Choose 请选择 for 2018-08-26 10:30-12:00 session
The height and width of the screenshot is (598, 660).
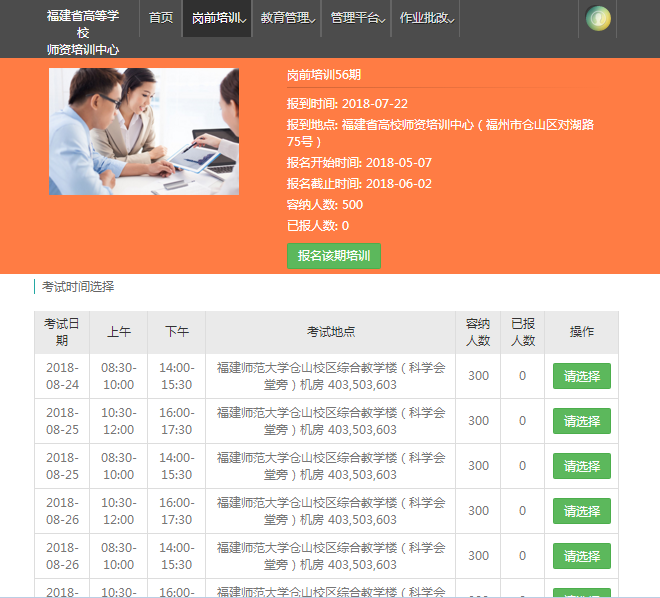(x=581, y=511)
